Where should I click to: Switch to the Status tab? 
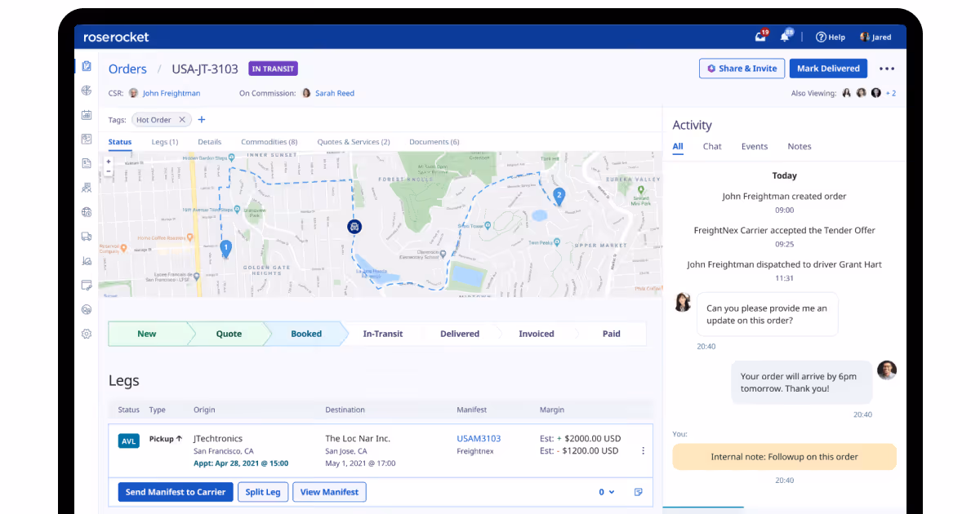coord(120,142)
